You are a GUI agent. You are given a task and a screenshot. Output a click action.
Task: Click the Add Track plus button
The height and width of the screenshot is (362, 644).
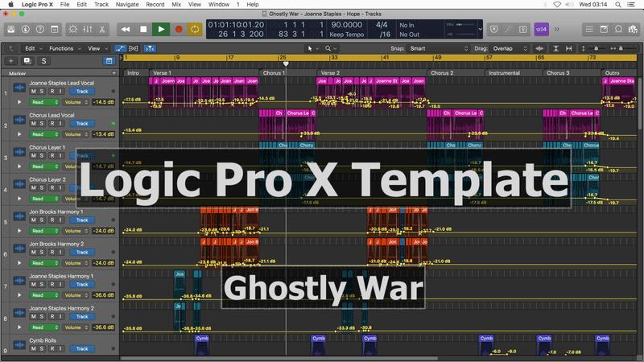coord(11,61)
